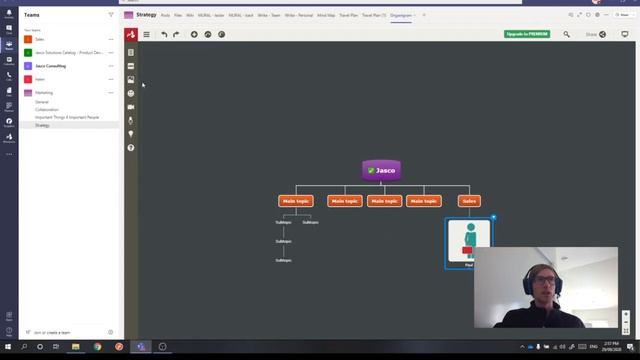Click the Share button

pyautogui.click(x=596, y=34)
